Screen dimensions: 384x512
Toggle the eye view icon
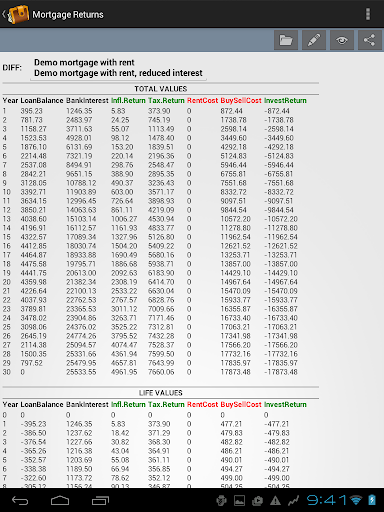pyautogui.click(x=342, y=40)
